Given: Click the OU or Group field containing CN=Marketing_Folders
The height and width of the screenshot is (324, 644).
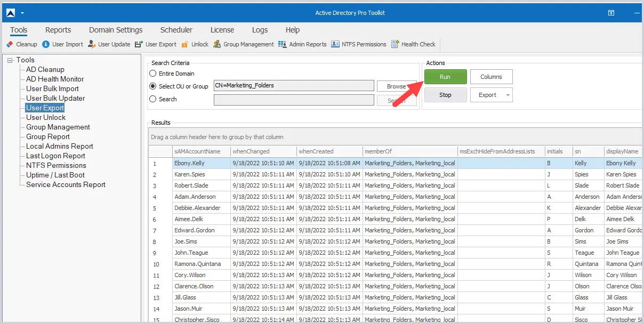Looking at the screenshot, I should pos(294,86).
